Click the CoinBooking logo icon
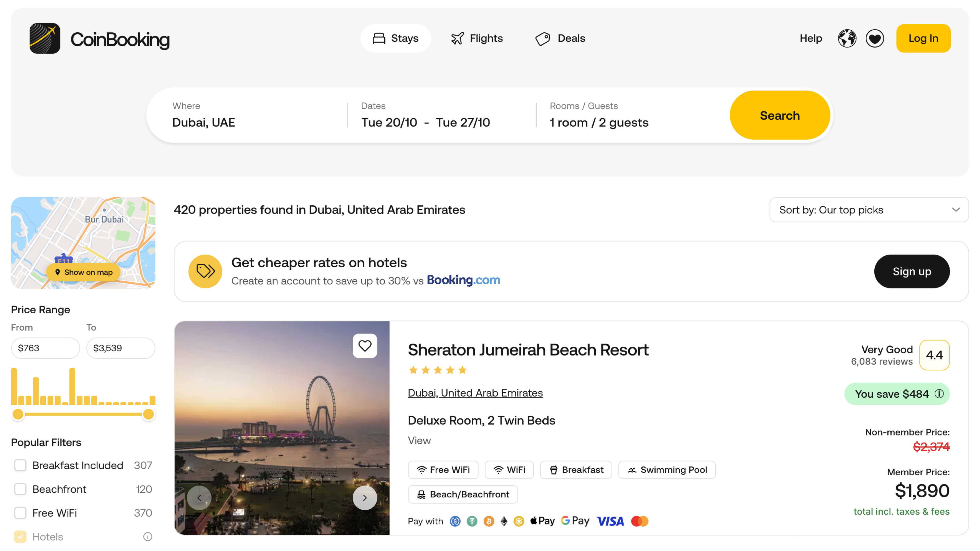This screenshot has height=551, width=980. pos(45,39)
